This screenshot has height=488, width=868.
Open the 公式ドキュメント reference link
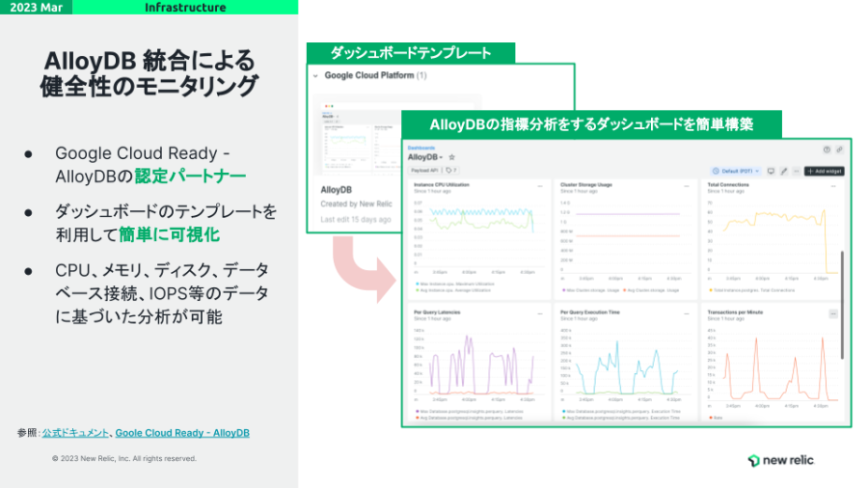click(x=75, y=433)
